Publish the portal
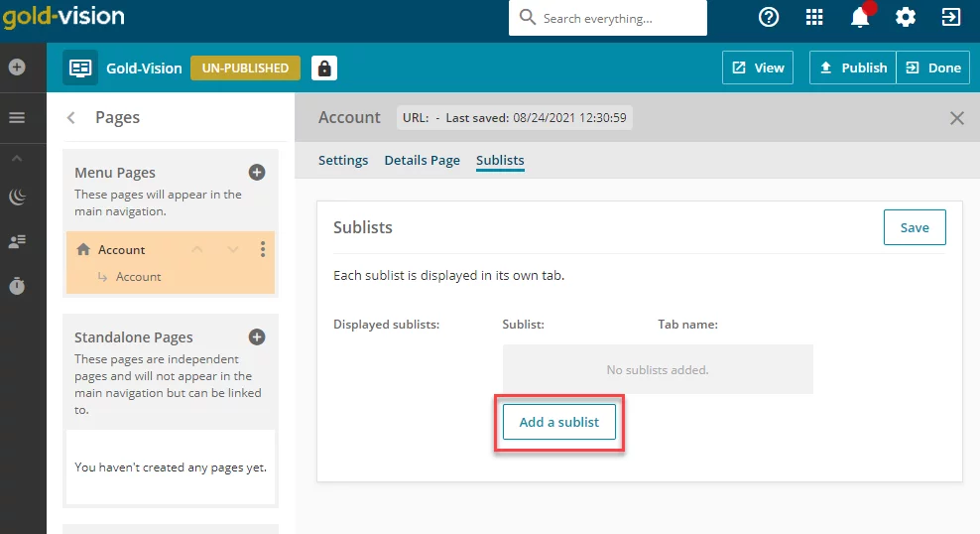 pos(852,67)
